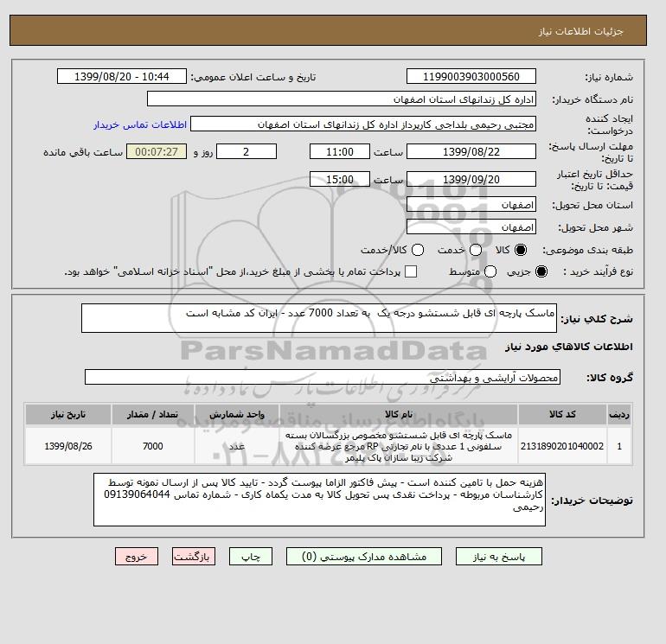Click the announcement date field 1399/08/20 - 10:44
The height and width of the screenshot is (644, 666).
pyautogui.click(x=122, y=76)
